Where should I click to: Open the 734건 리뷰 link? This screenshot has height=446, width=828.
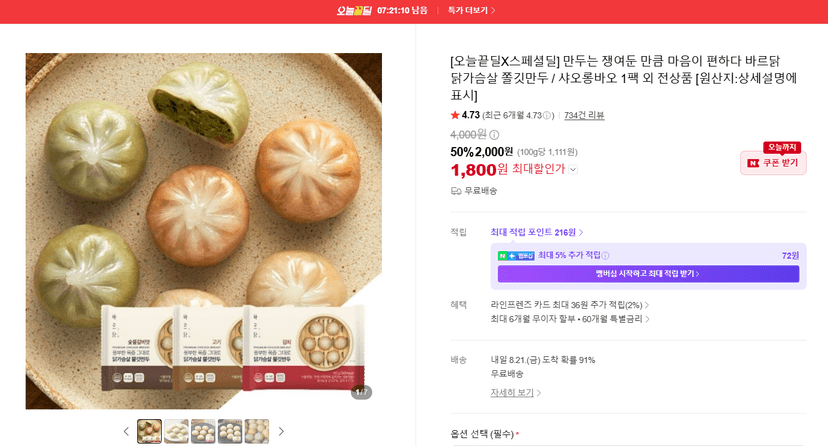[x=584, y=115]
